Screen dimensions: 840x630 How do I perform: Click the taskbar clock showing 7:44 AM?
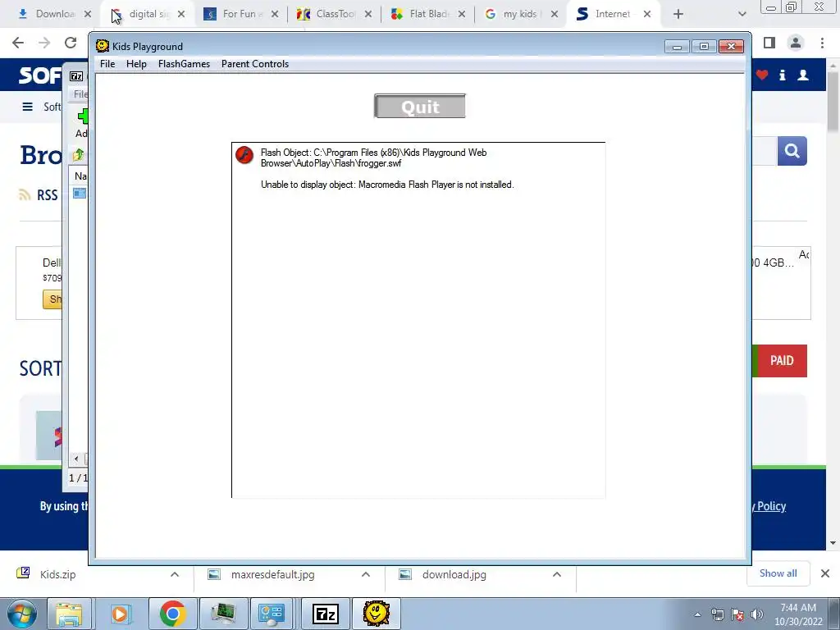tap(798, 614)
